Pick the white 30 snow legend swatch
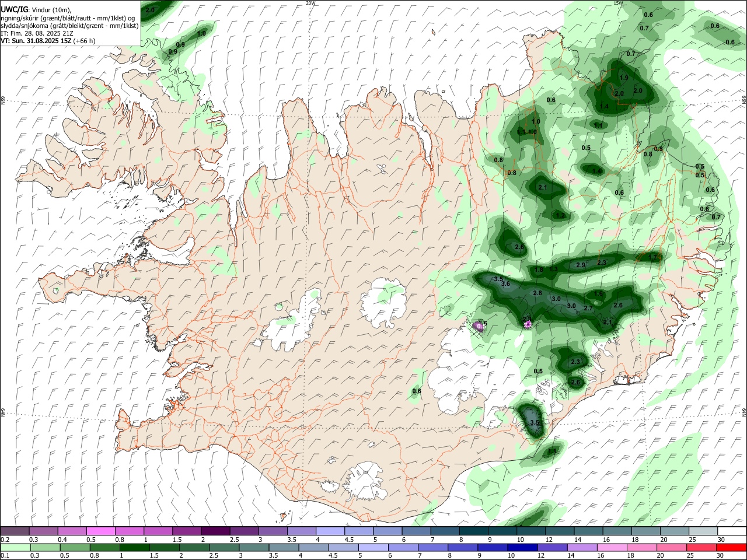747x560 pixels. tap(732, 531)
